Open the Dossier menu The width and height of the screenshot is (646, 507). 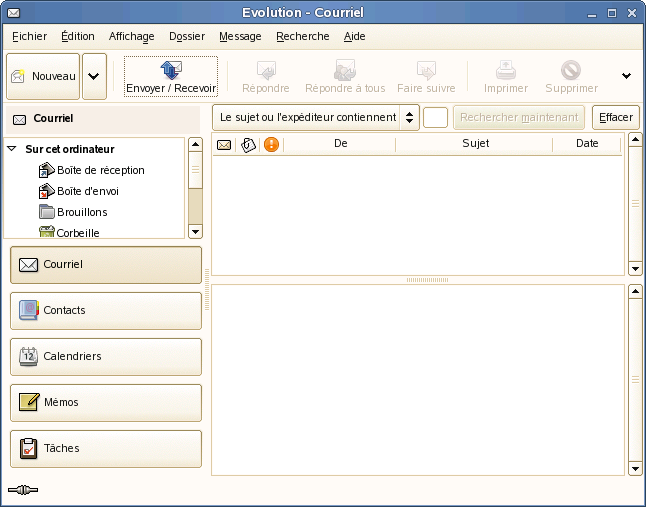187,36
